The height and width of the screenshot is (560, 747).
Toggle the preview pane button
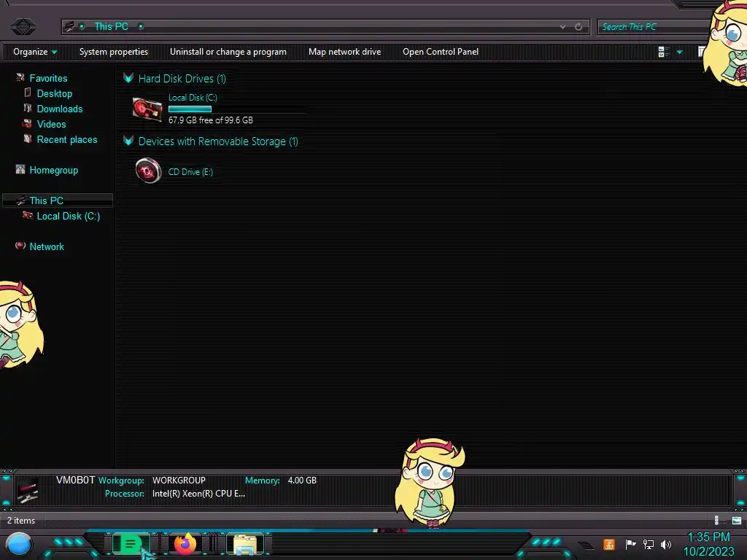click(702, 52)
